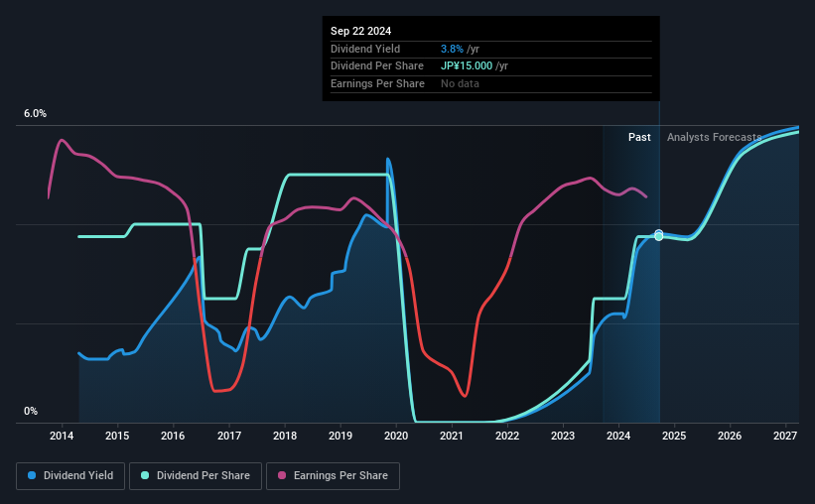This screenshot has height=504, width=815.
Task: Click the tooltip yield value 3.8%
Action: coord(452,49)
